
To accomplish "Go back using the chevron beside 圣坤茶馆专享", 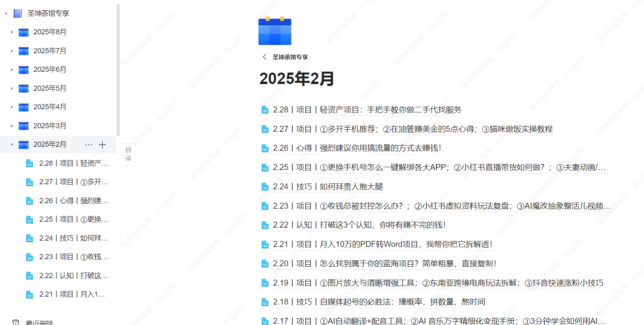I will (264, 57).
